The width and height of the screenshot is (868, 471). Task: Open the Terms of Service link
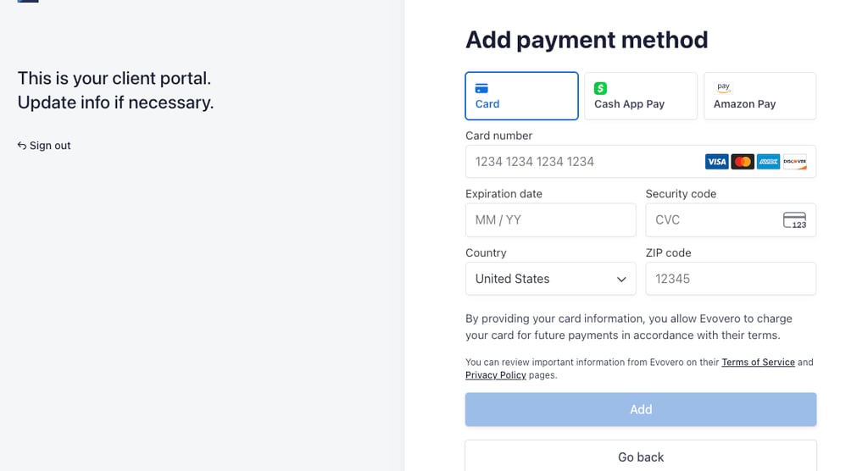point(758,363)
